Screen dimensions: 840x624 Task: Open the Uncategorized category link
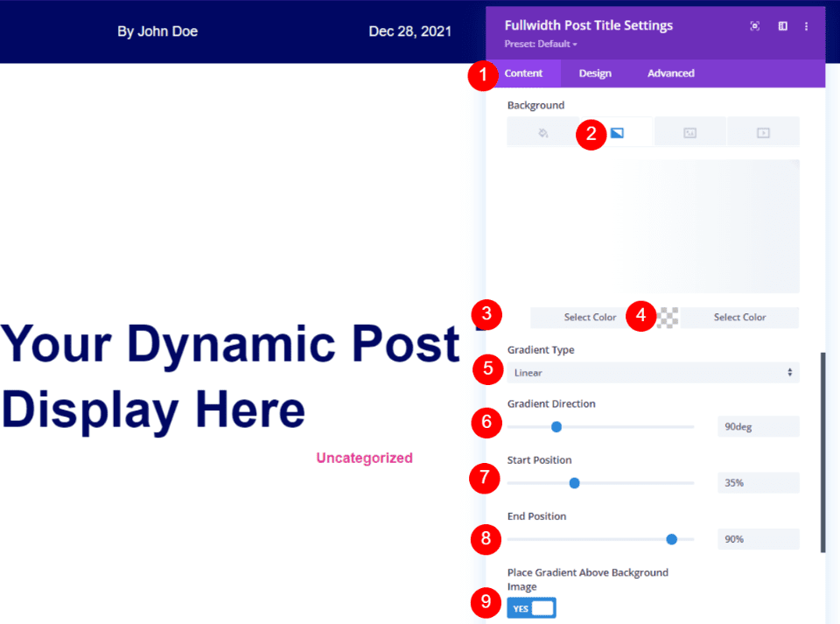pos(364,458)
